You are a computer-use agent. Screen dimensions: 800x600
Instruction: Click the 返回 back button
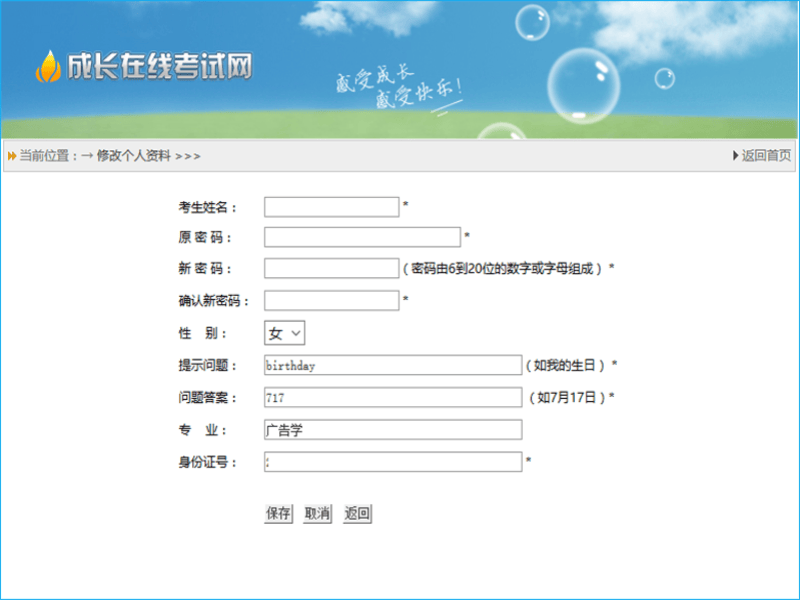point(357,514)
